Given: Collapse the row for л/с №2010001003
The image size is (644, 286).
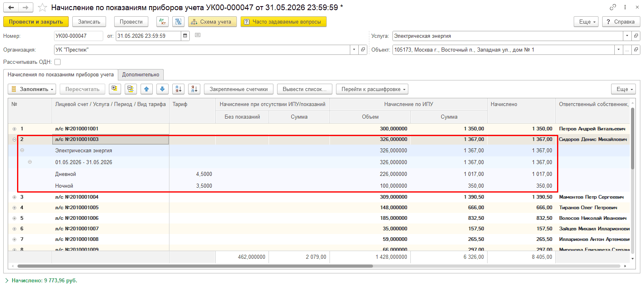Looking at the screenshot, I should (14, 139).
